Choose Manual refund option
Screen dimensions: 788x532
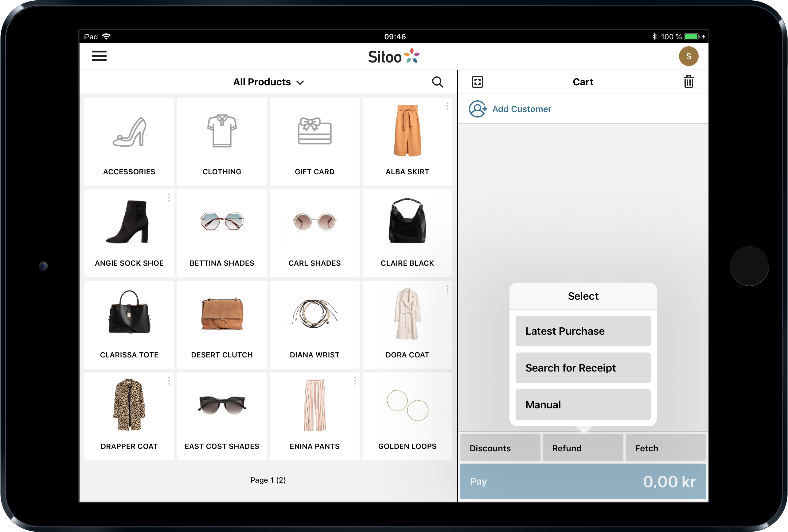[583, 405]
